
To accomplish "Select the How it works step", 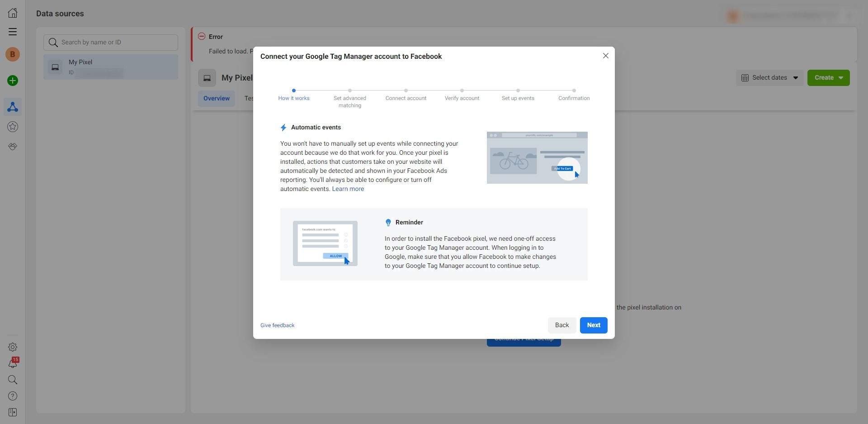I will click(x=294, y=95).
